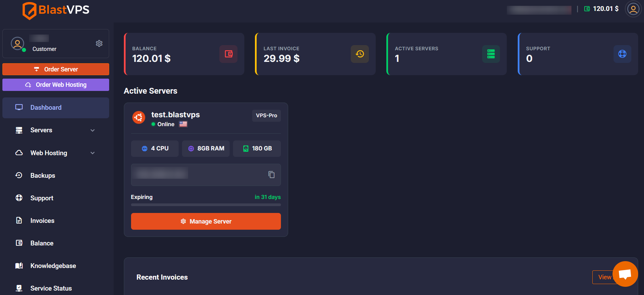Click the Active Servers stack icon
Viewport: 644px width, 295px height.
pos(491,54)
